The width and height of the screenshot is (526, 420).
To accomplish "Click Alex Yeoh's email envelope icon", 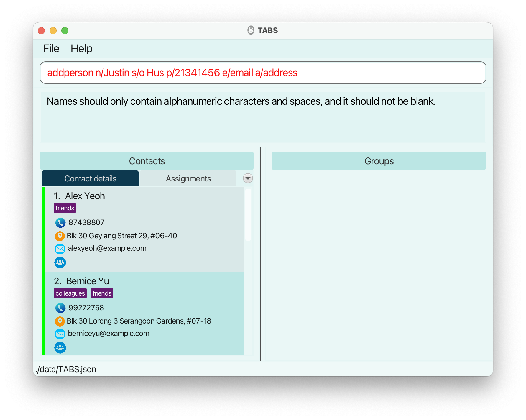I will point(60,249).
